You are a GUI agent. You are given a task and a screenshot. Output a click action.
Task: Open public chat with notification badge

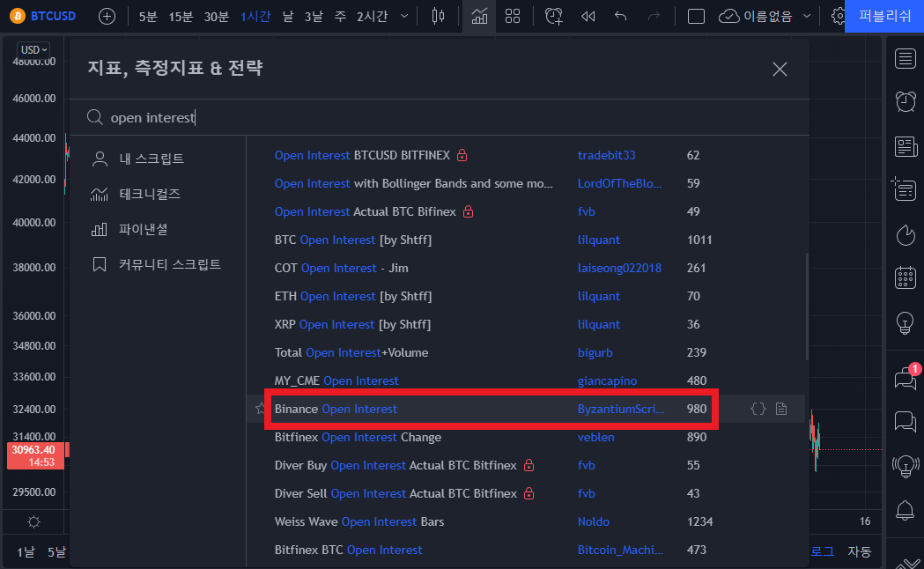906,378
